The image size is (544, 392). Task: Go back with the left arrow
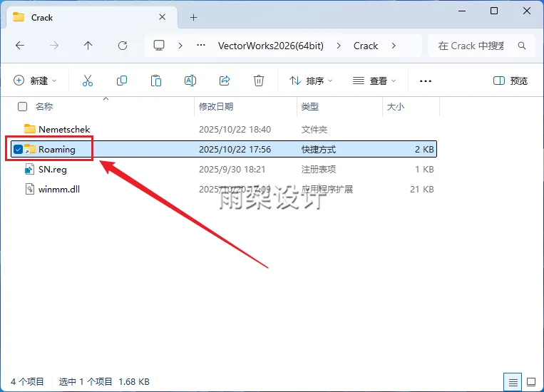(20, 46)
